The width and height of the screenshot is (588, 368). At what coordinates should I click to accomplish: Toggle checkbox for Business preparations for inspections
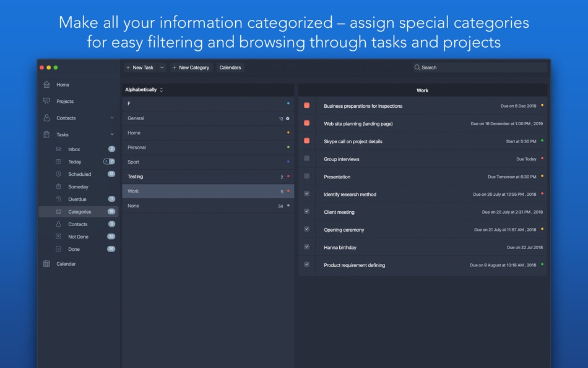click(307, 106)
